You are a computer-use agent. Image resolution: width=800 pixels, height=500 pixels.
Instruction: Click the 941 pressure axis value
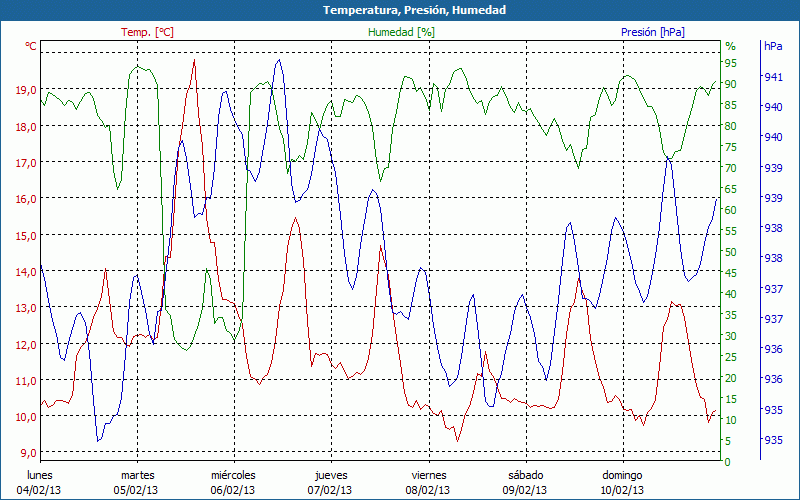pyautogui.click(x=773, y=77)
